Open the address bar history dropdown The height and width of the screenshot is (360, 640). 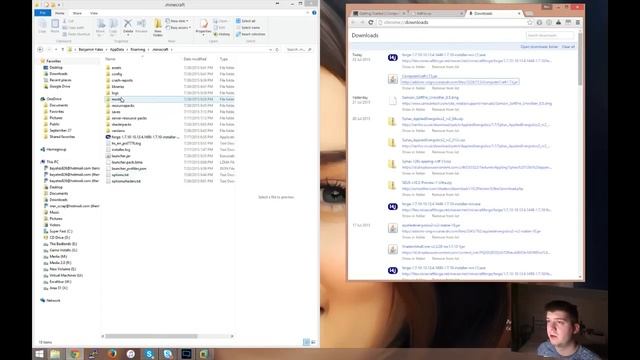(x=270, y=49)
